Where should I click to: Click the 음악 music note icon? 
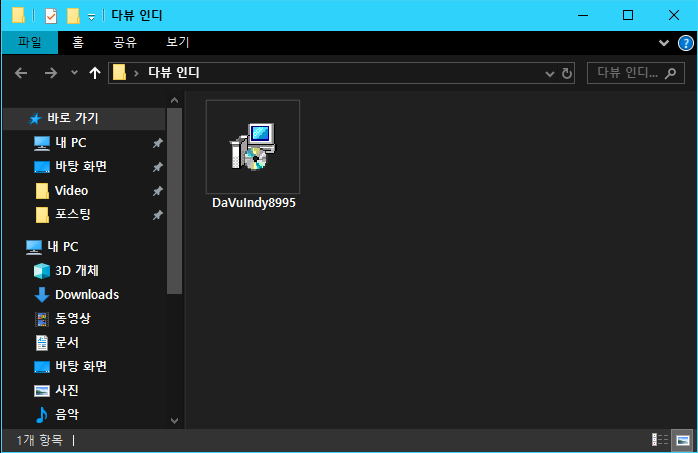pyautogui.click(x=42, y=415)
